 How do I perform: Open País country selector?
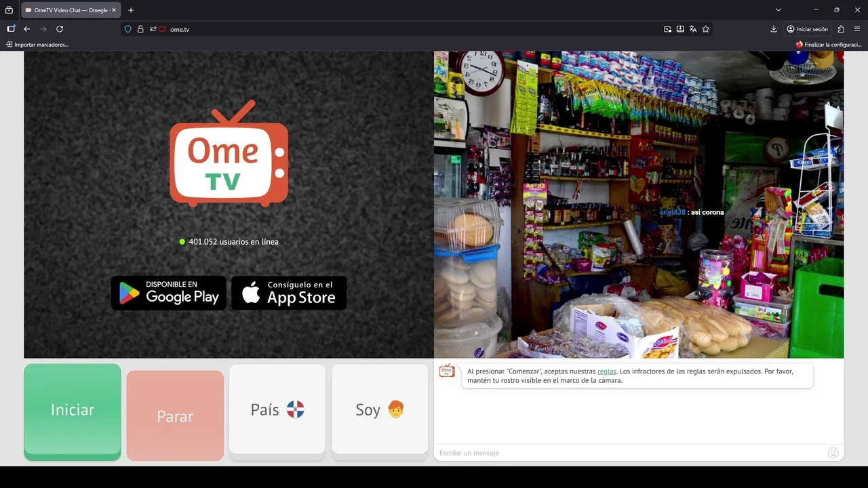(x=277, y=409)
